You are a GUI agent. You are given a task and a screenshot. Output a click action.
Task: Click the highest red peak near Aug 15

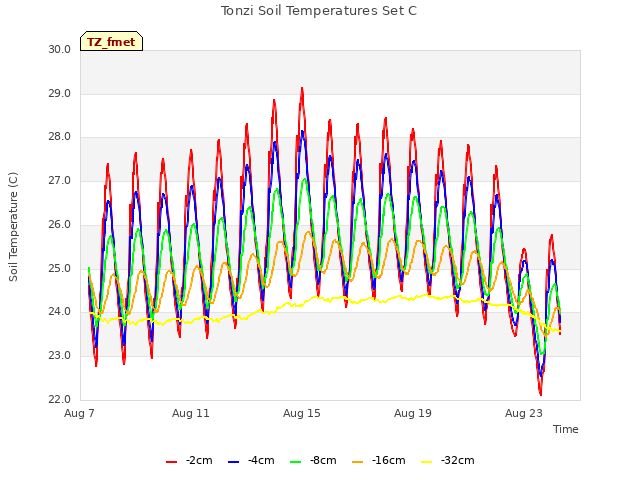coord(302,89)
